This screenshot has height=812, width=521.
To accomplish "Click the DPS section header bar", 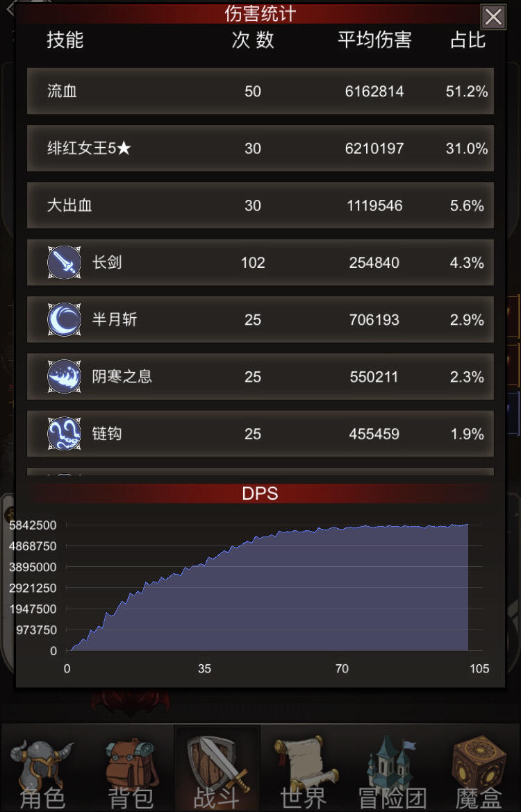I will click(x=260, y=493).
